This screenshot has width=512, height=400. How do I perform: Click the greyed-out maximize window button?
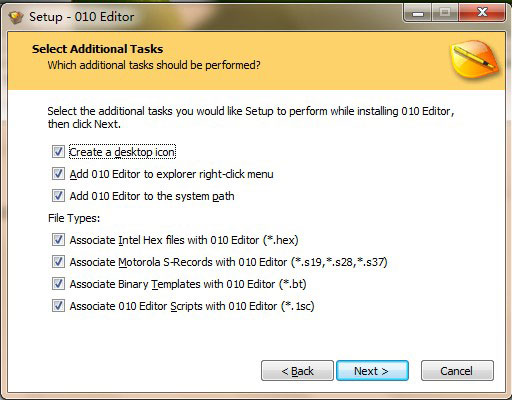coord(445,13)
